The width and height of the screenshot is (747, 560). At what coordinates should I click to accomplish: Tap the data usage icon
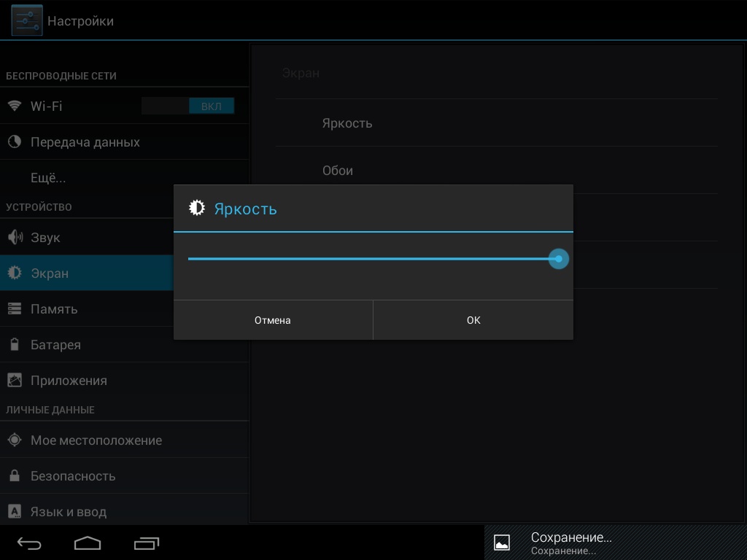point(15,142)
